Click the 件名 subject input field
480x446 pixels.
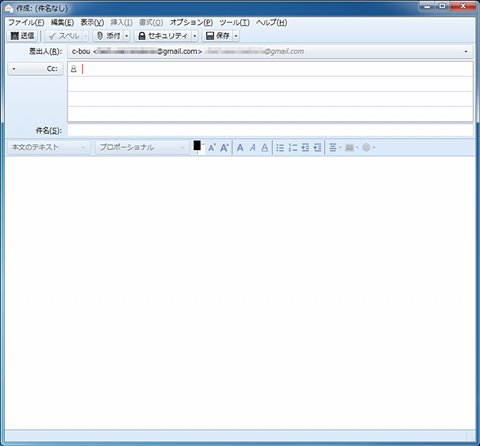(270, 130)
